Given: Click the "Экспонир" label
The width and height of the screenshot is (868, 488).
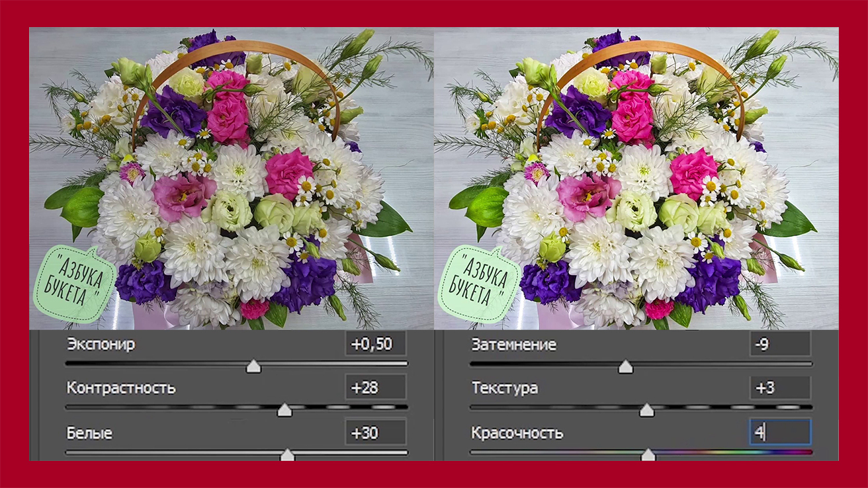Looking at the screenshot, I should tap(101, 345).
